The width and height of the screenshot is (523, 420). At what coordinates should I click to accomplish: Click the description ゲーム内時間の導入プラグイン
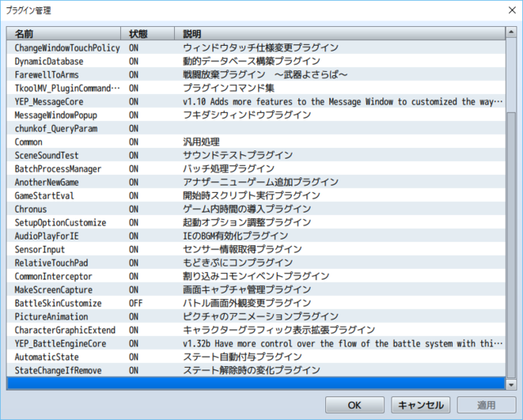[247, 209]
